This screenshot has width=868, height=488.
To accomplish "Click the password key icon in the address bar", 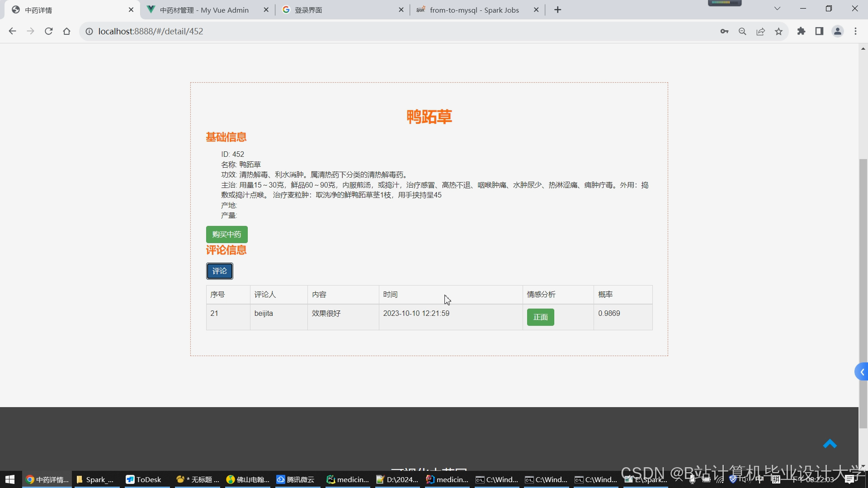I will 724,31.
